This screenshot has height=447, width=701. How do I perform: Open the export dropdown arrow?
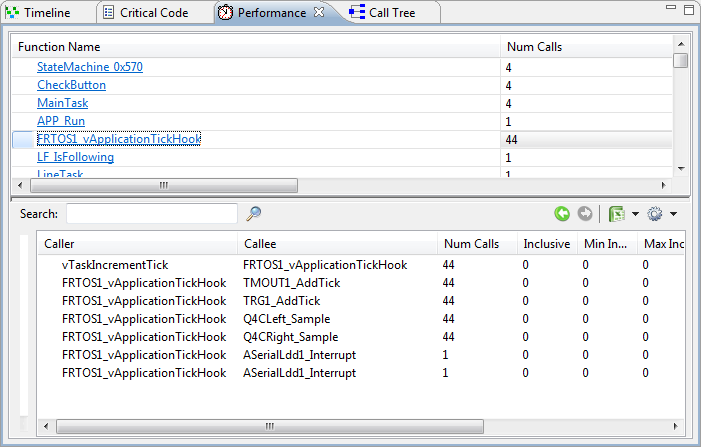pos(635,215)
